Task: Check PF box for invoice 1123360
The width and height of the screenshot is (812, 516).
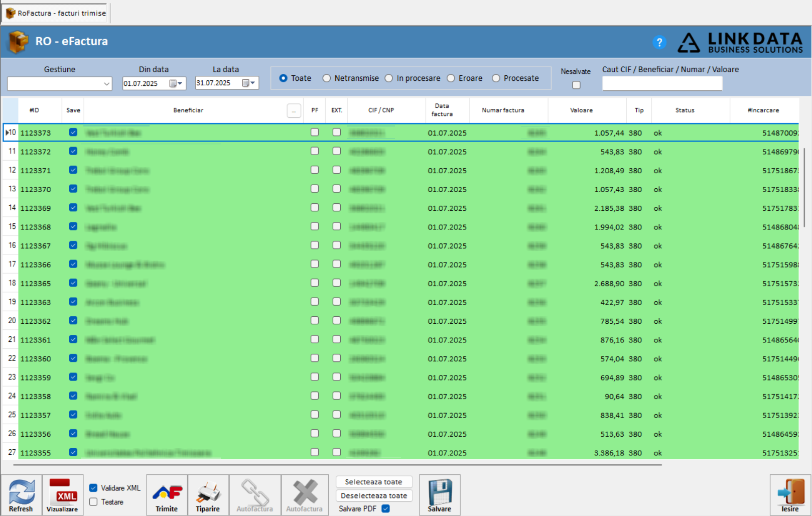Action: click(x=315, y=358)
